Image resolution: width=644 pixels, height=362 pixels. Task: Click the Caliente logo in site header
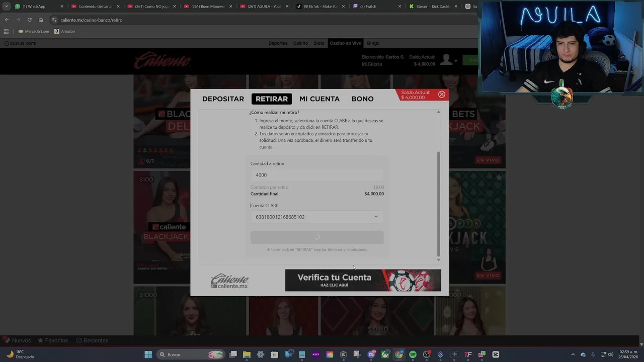[162, 61]
